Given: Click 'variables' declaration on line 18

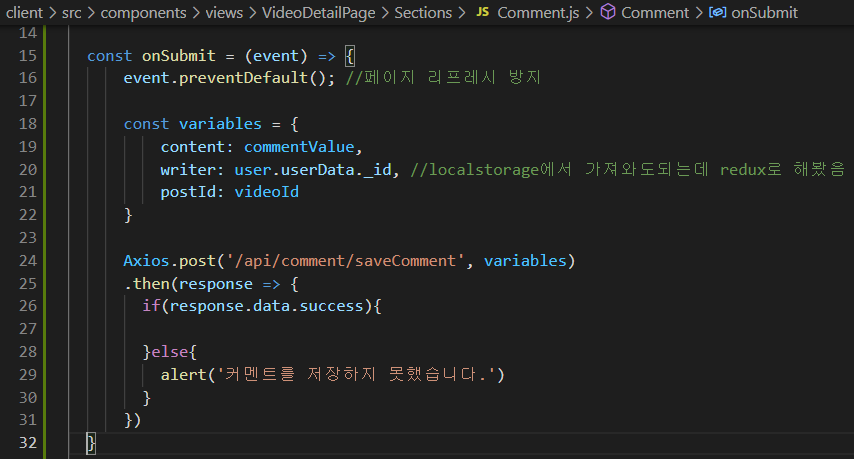Looking at the screenshot, I should pos(220,124).
